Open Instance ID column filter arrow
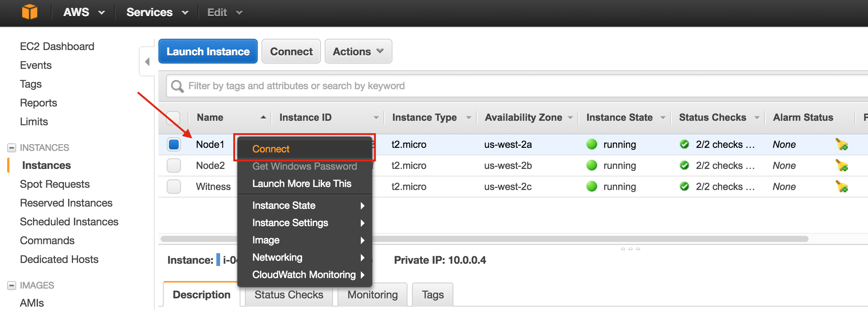The width and height of the screenshot is (868, 310). point(376,118)
